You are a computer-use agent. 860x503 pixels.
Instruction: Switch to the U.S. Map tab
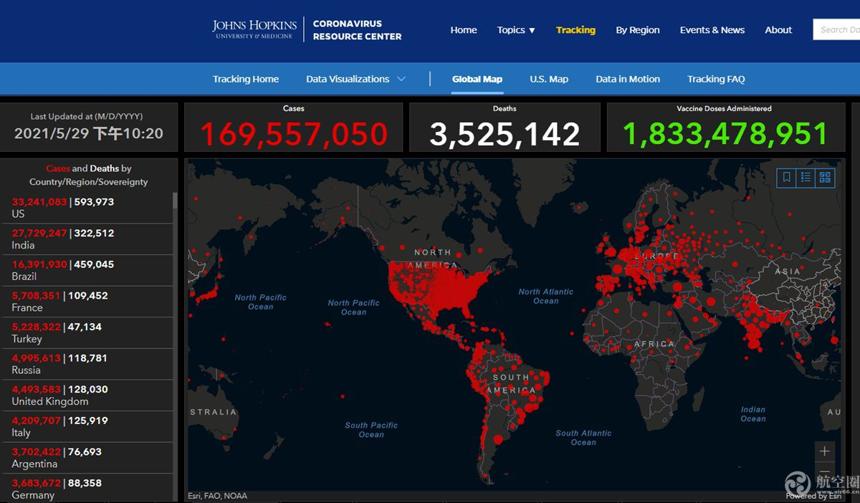coord(548,79)
